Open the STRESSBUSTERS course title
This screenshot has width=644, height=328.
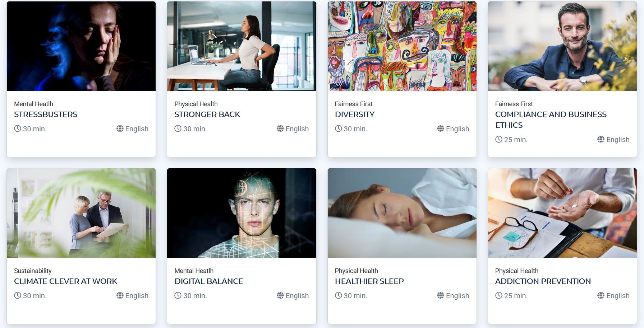pos(46,114)
